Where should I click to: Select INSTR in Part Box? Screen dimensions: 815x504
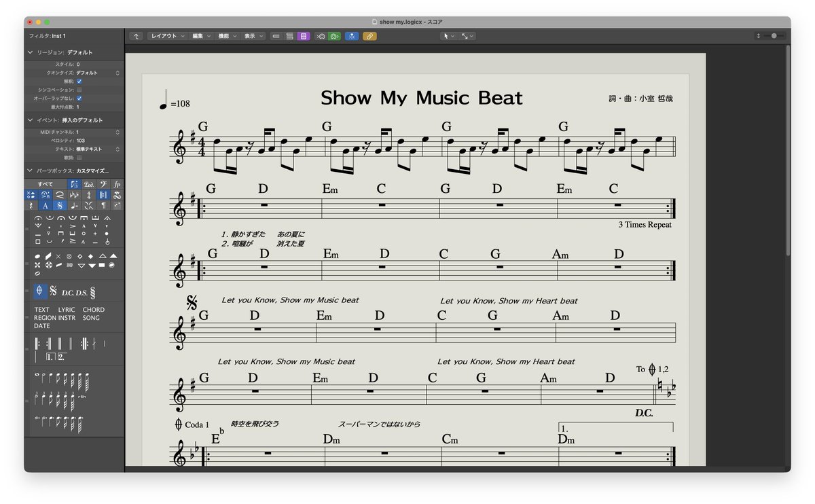coord(67,318)
